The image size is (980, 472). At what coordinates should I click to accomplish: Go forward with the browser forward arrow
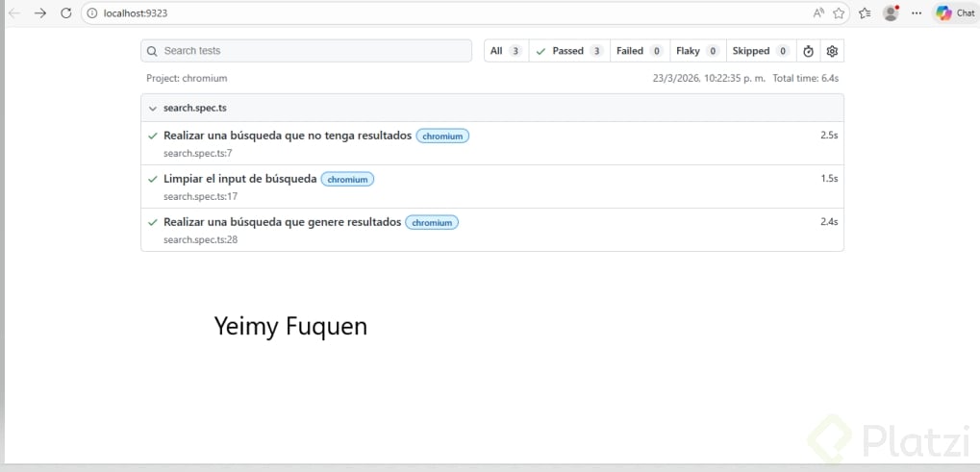coord(40,13)
